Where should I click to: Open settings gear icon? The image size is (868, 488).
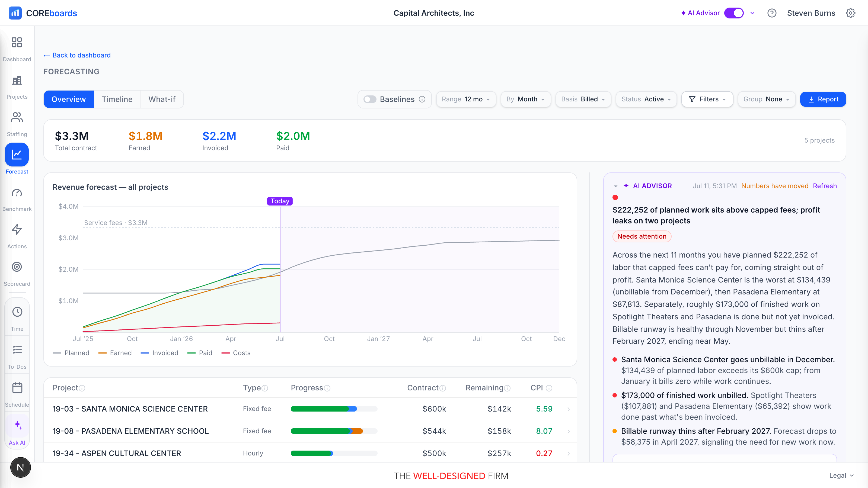tap(850, 13)
